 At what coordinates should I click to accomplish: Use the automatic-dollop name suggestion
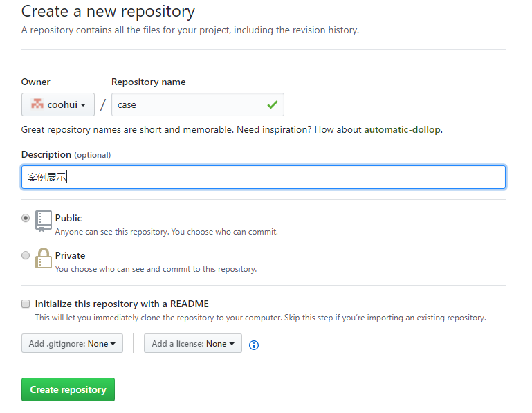403,129
